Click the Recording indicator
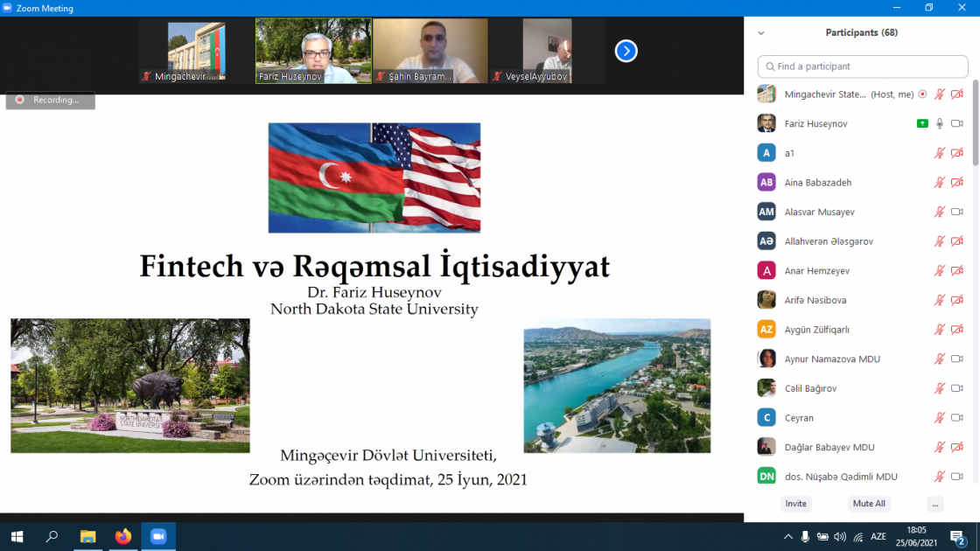980x551 pixels. pos(51,100)
